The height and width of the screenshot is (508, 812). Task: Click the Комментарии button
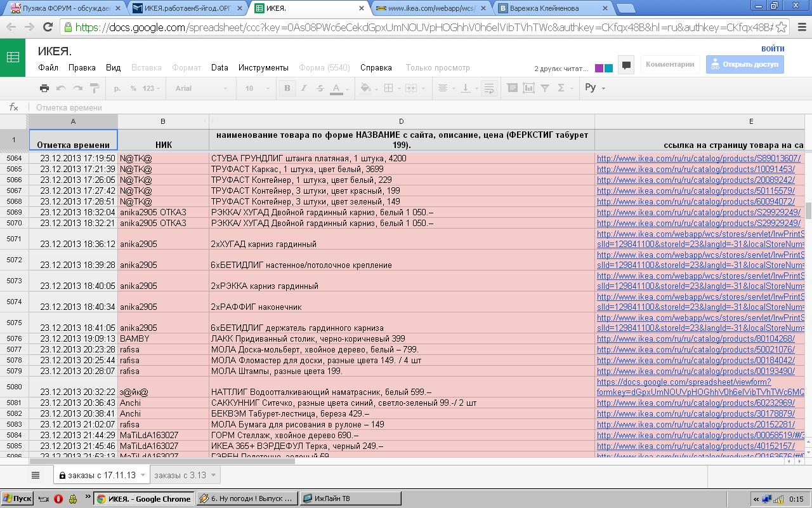click(x=670, y=64)
